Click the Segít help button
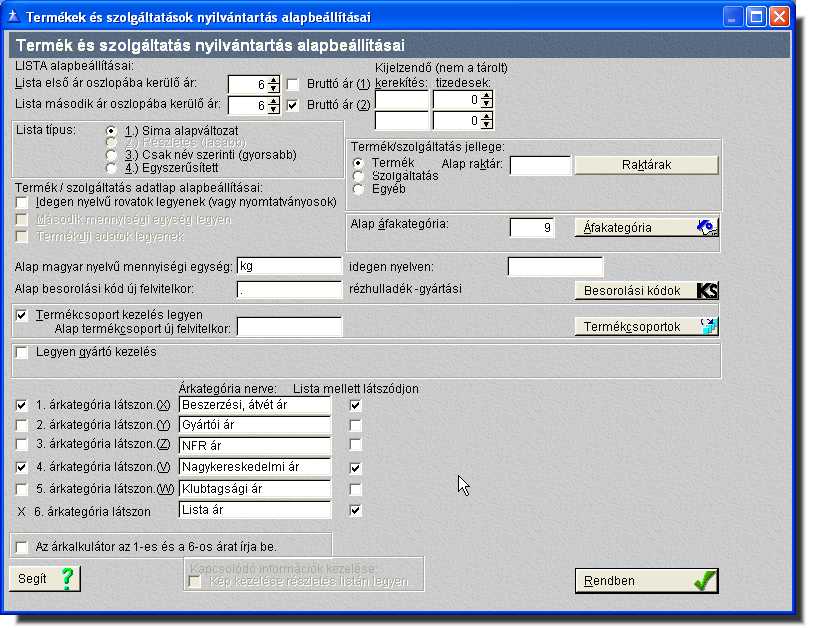This screenshot has height=628, width=813. coord(45,578)
